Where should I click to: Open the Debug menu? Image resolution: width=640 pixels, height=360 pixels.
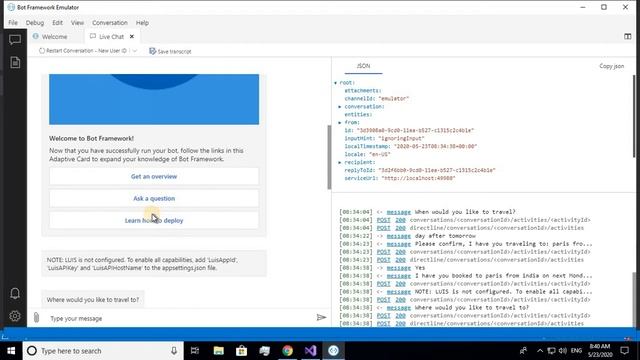(35, 23)
